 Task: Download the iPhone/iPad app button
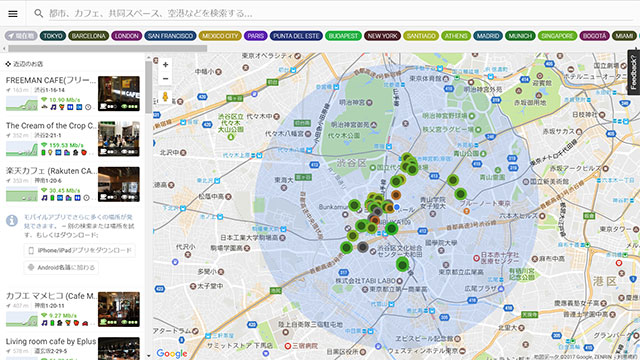coord(80,250)
